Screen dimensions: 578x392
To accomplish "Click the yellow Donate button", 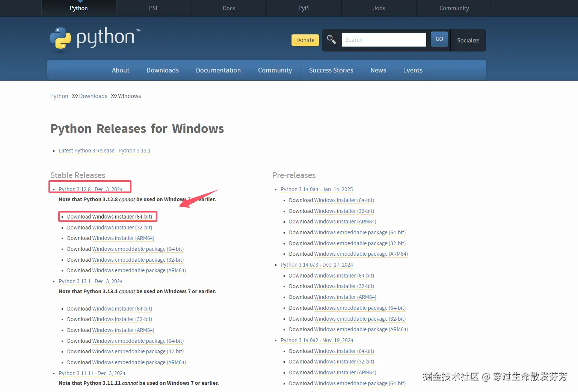I will click(305, 40).
